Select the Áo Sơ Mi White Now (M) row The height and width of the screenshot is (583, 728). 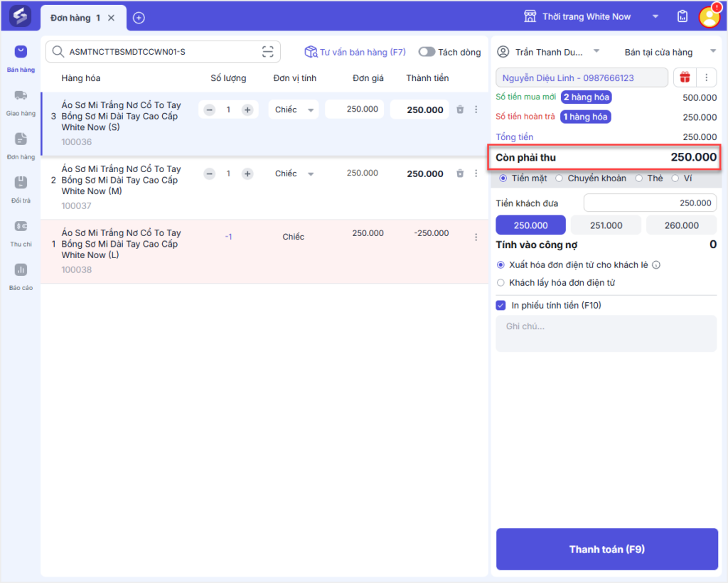(x=264, y=188)
